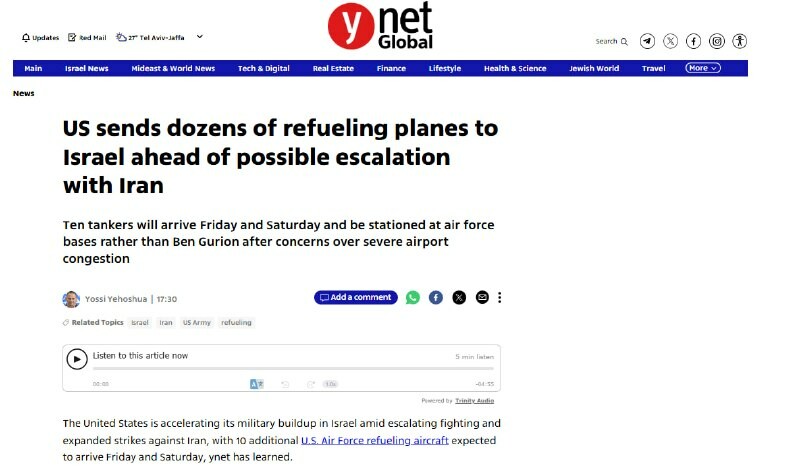The height and width of the screenshot is (471, 800).
Task: Open the Facebook page icon in header
Action: coord(693,41)
